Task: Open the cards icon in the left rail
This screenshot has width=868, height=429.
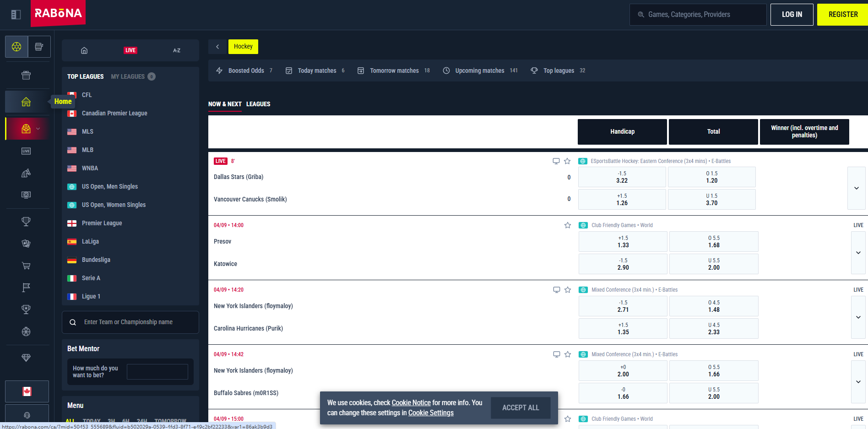Action: 26,244
